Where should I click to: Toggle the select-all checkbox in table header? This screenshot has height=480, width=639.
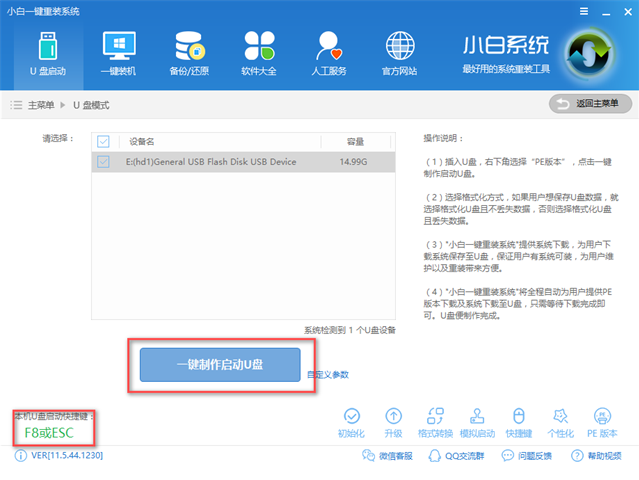104,141
